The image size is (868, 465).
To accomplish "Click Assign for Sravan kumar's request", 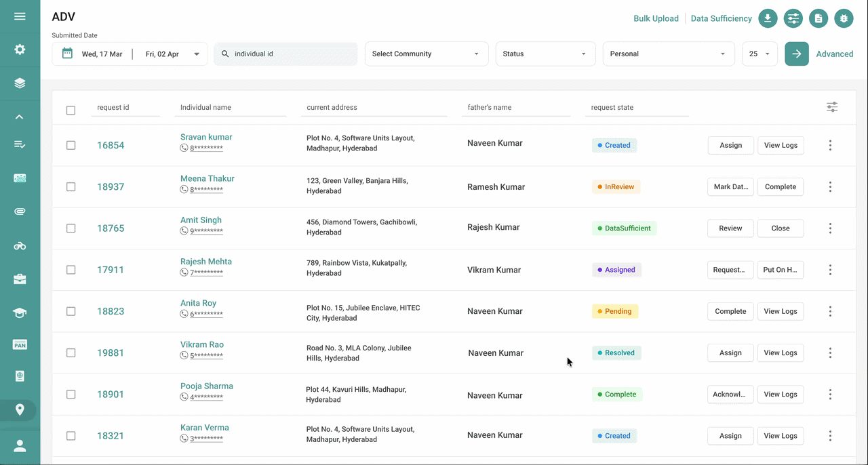I will coord(730,145).
